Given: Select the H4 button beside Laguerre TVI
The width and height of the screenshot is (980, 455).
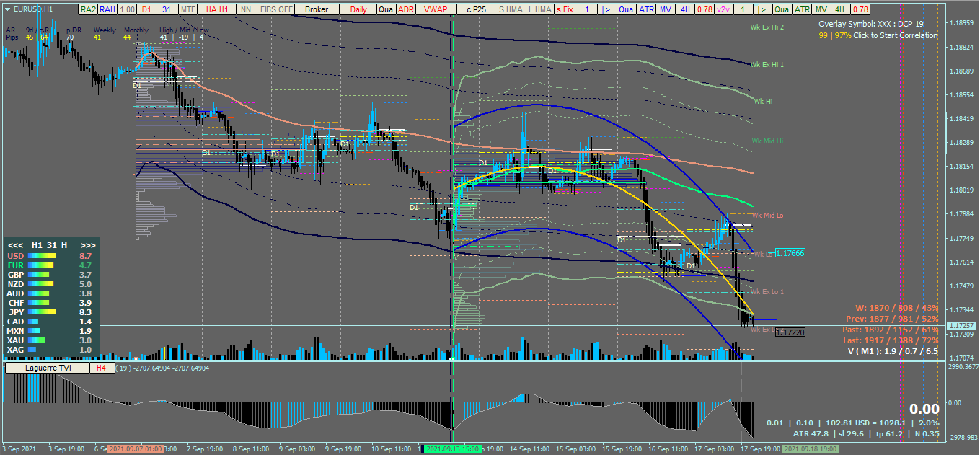Looking at the screenshot, I should pyautogui.click(x=101, y=368).
